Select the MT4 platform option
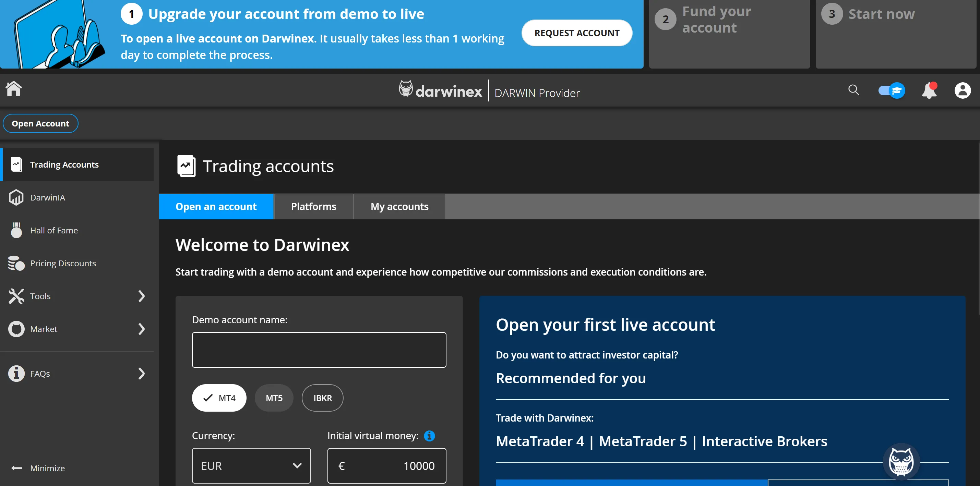 pyautogui.click(x=219, y=398)
